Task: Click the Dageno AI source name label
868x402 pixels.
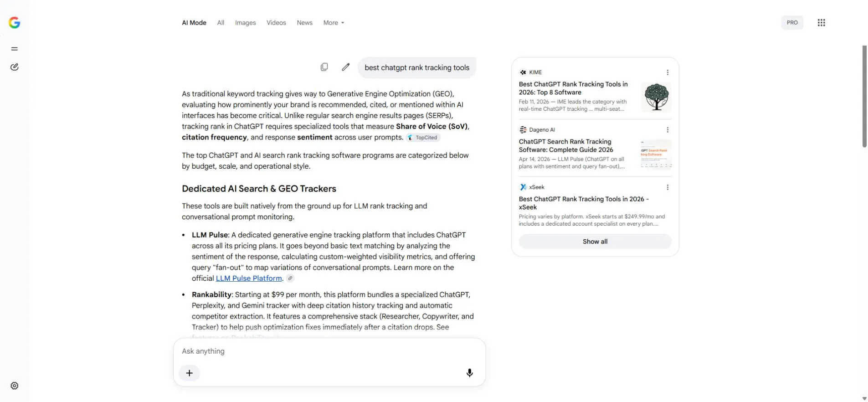Action: tap(542, 130)
